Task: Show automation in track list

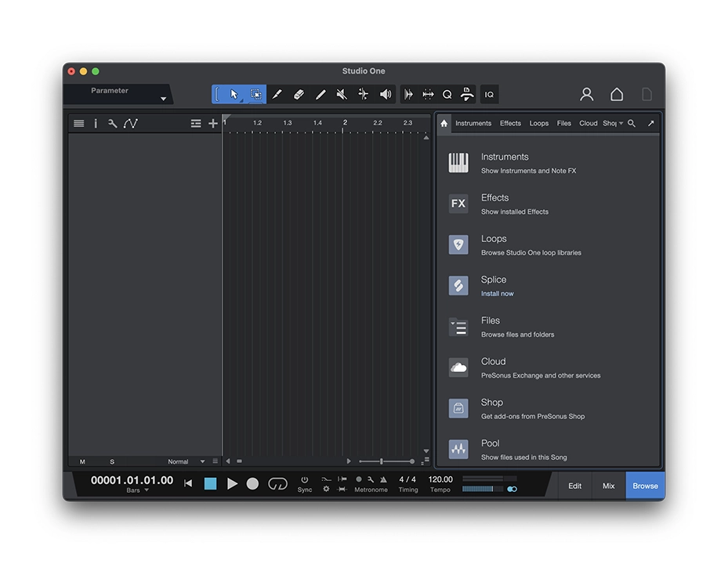Action: click(x=131, y=124)
